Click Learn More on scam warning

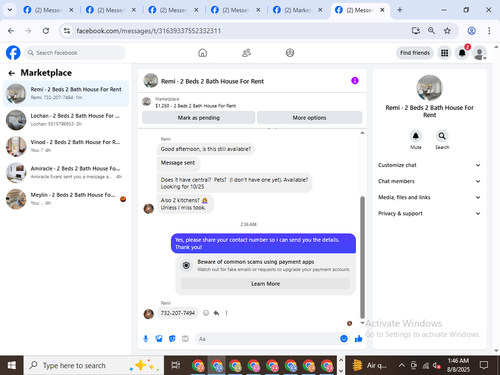(x=265, y=284)
